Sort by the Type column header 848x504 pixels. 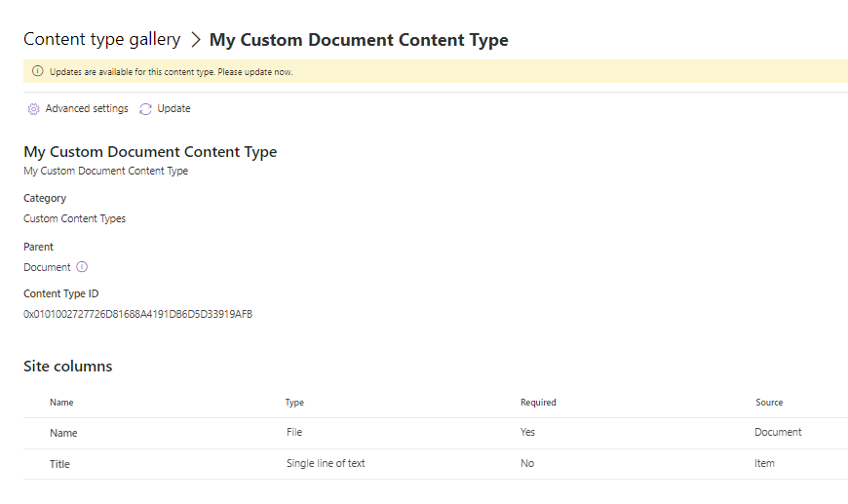tap(294, 403)
